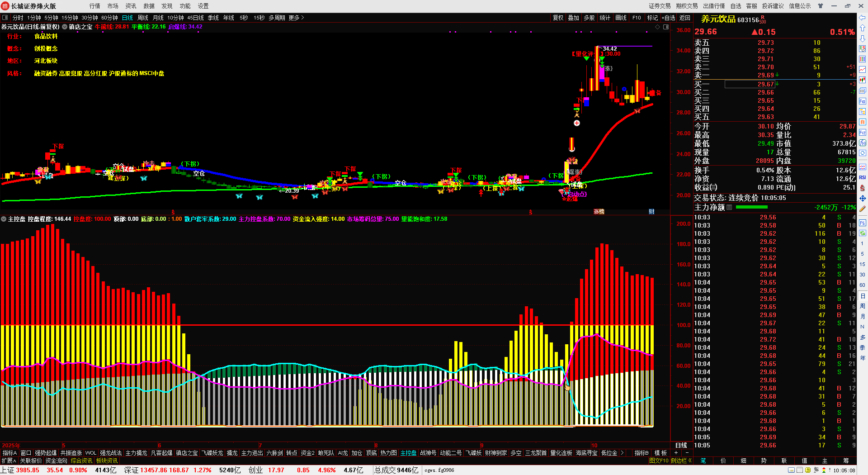Screen dimensions: 868x475
Task: Open the 多周期 multi-period selector
Action: [277, 18]
